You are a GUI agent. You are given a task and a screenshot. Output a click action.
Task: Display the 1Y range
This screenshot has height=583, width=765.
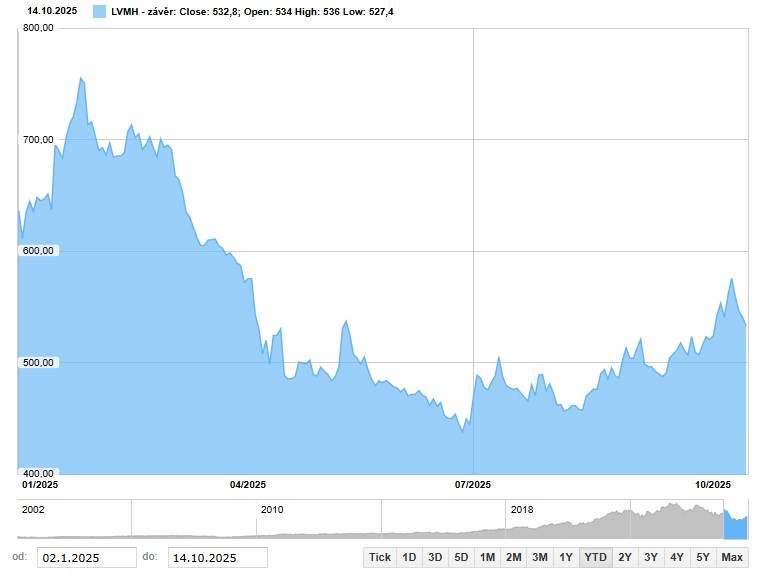coord(566,557)
